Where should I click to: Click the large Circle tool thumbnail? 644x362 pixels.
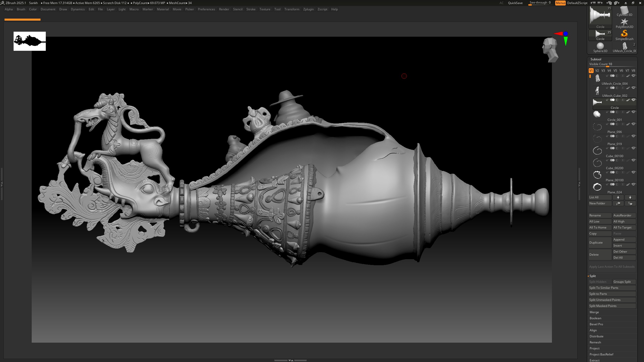click(600, 17)
